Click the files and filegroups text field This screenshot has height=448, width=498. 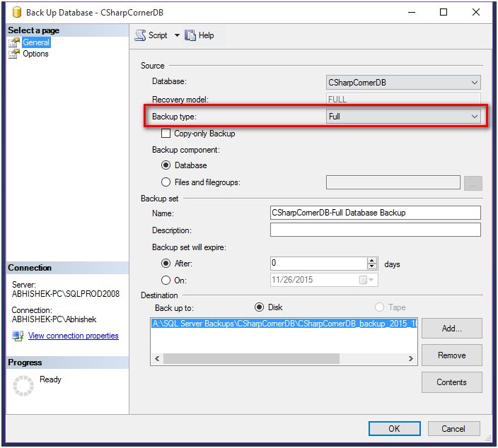pos(393,182)
